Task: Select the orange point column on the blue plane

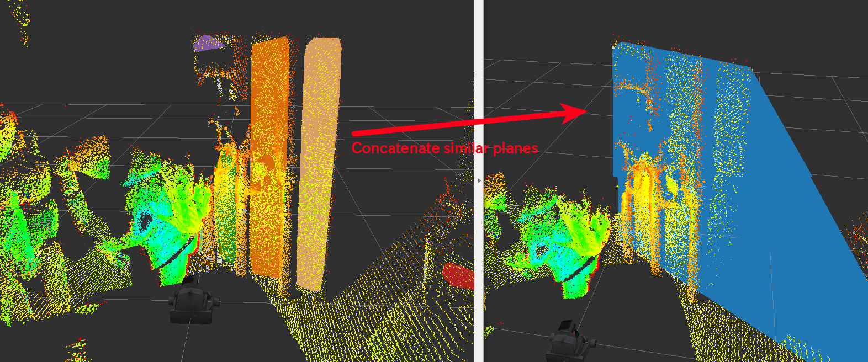Action: (641, 210)
